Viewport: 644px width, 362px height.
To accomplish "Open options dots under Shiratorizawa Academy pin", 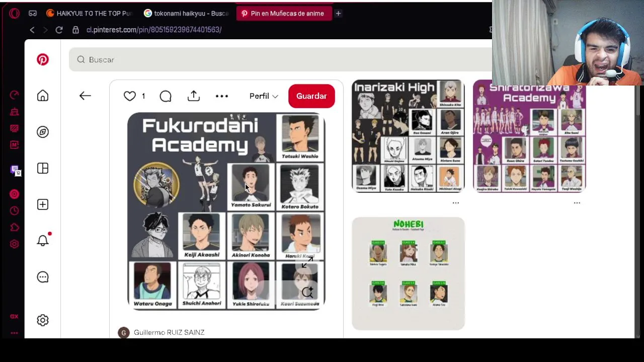I will pyautogui.click(x=577, y=203).
